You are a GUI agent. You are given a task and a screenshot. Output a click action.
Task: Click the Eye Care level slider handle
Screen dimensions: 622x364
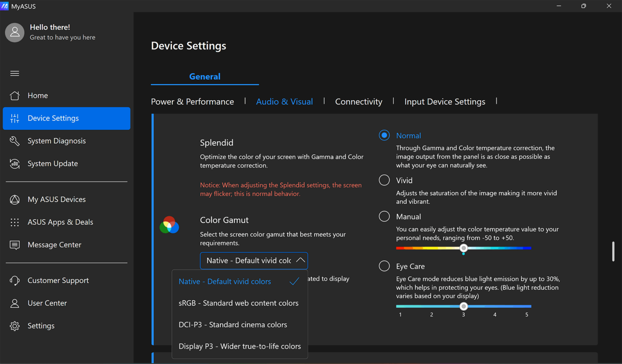coord(464,306)
